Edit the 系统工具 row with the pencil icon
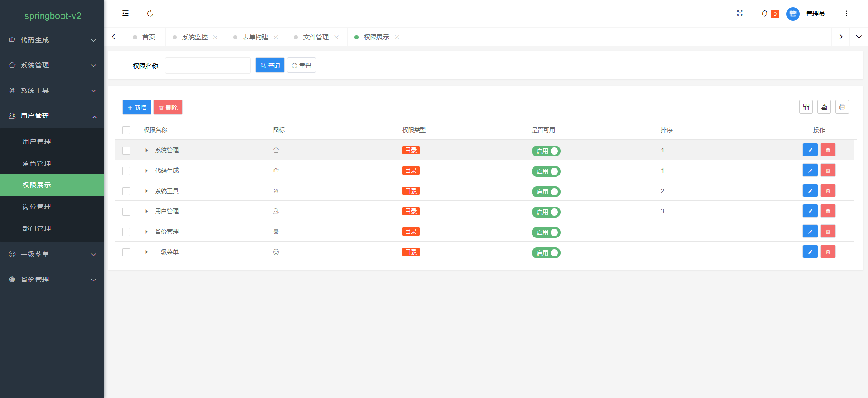The image size is (868, 398). (x=810, y=191)
